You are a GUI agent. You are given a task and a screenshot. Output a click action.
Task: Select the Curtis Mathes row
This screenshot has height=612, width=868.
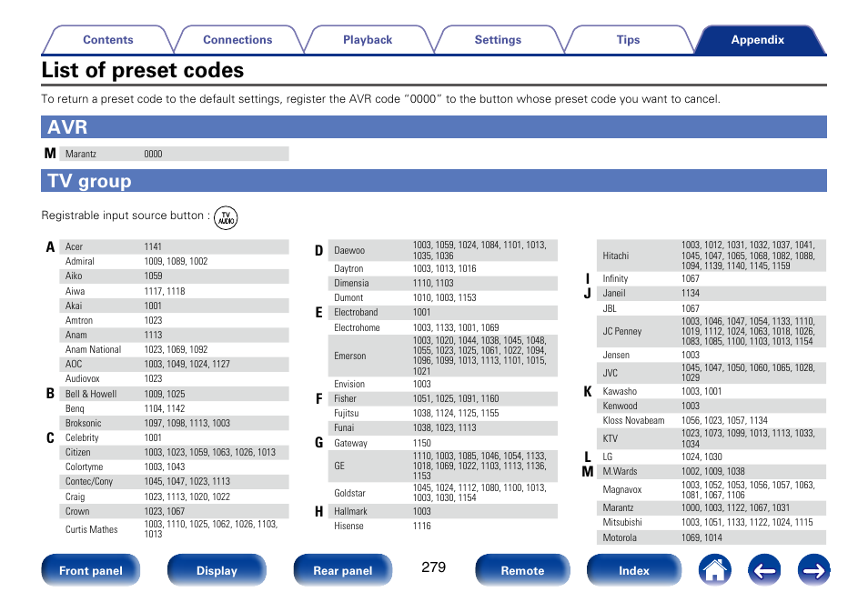pyautogui.click(x=174, y=529)
